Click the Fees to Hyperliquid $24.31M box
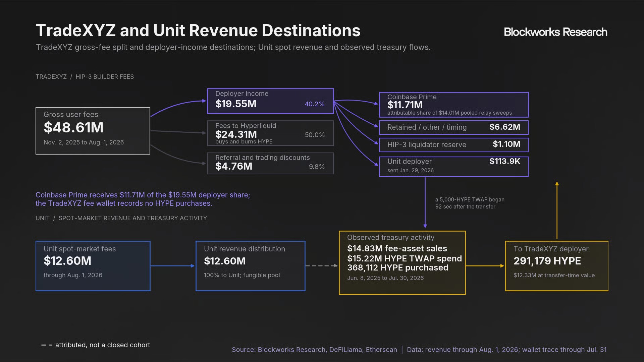 click(270, 133)
